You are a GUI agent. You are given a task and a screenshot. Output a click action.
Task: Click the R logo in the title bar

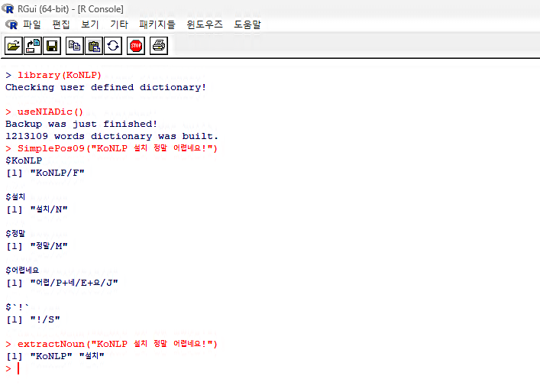[8, 8]
